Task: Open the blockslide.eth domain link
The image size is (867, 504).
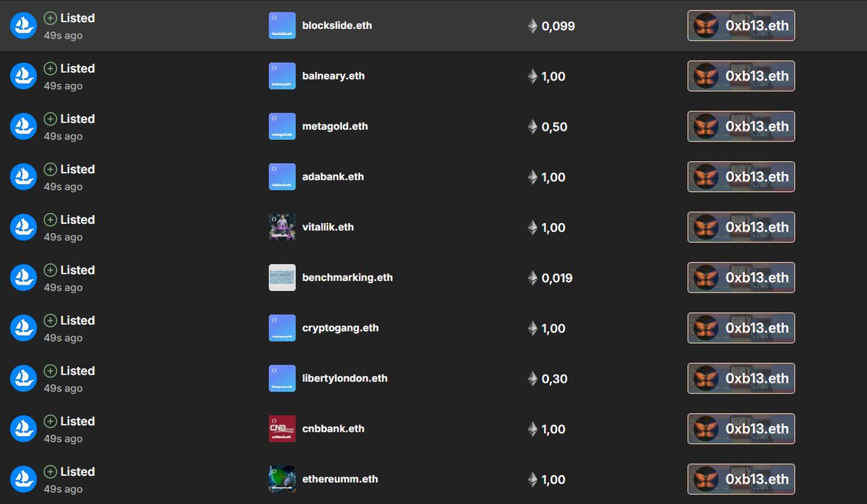Action: [x=337, y=25]
